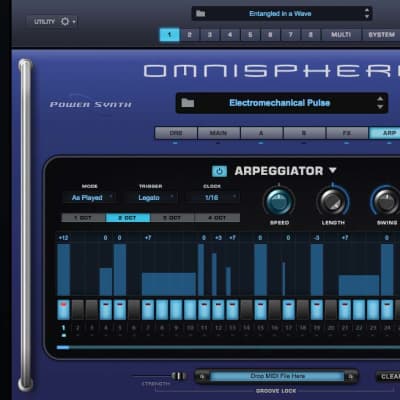The image size is (400, 400).
Task: Click the velocity bar of step 4
Action: pos(106,282)
